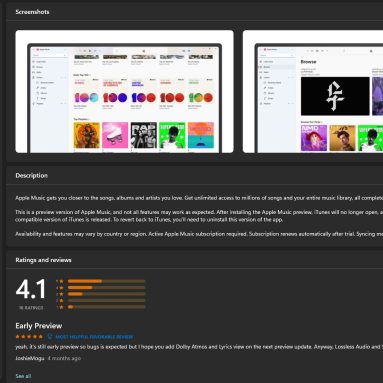Image resolution: width=383 pixels, height=383 pixels.
Task: Click the 'Early Preview' review title
Action: pyautogui.click(x=39, y=326)
